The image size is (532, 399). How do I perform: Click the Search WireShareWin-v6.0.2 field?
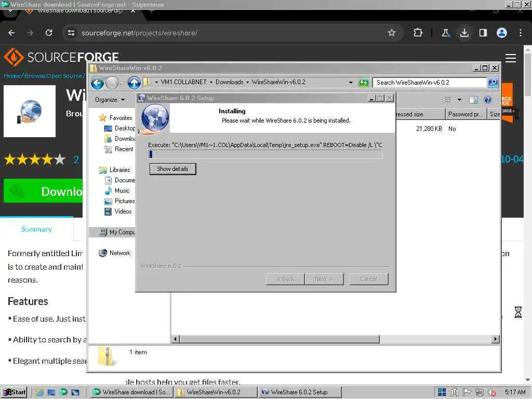click(x=430, y=83)
